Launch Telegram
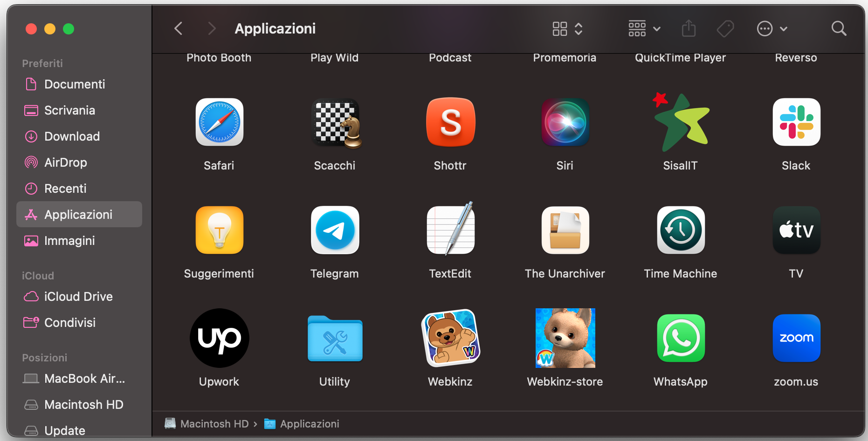868x441 pixels. 335,230
